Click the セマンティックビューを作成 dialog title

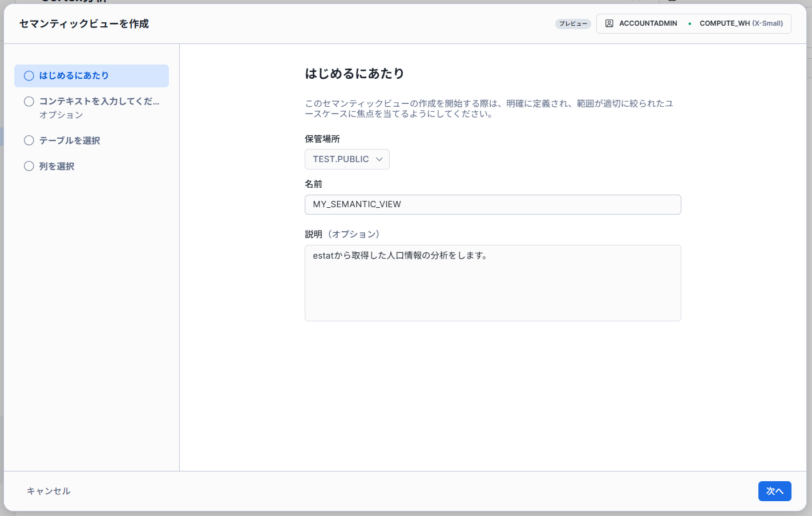(x=84, y=23)
